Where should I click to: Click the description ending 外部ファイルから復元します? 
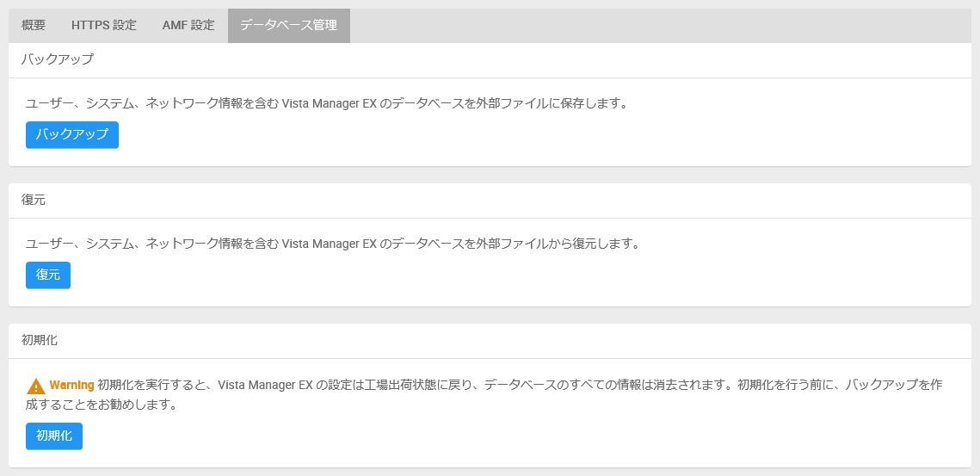coord(332,244)
